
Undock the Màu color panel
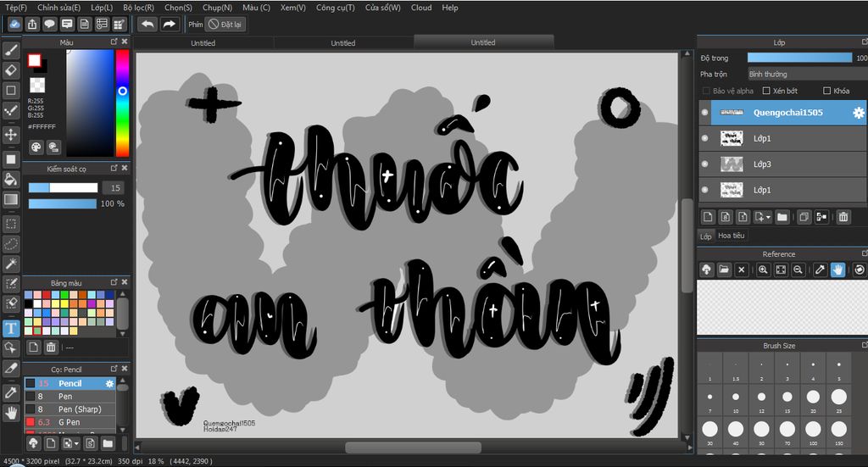[x=114, y=42]
